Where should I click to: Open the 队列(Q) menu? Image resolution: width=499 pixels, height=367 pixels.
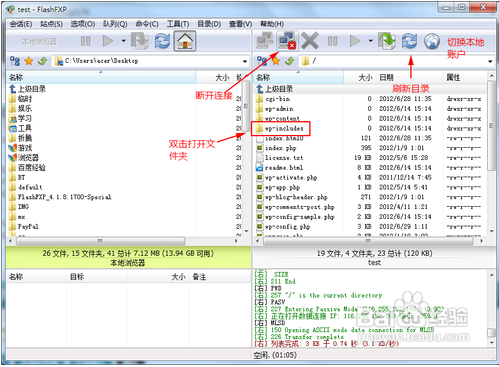pyautogui.click(x=115, y=24)
